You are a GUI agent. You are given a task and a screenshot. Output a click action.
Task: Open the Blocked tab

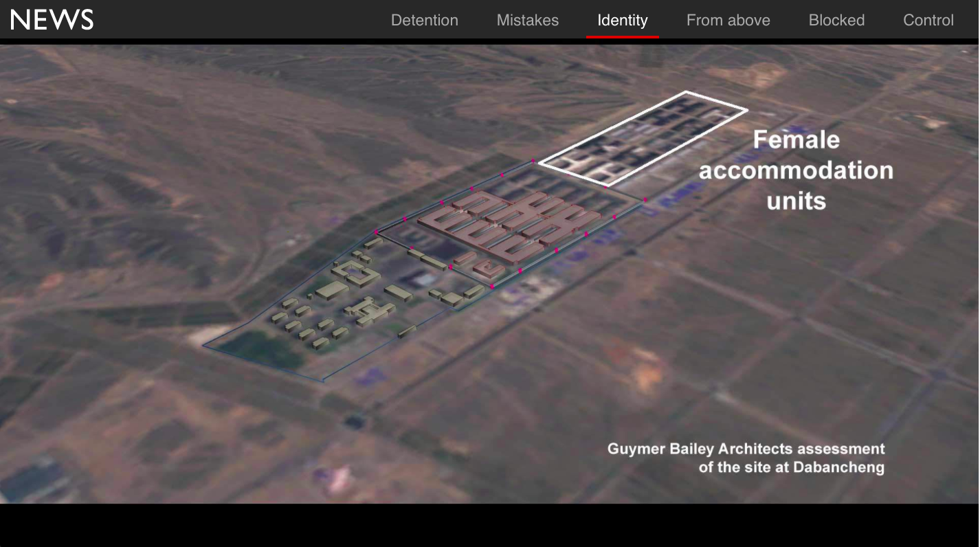836,21
